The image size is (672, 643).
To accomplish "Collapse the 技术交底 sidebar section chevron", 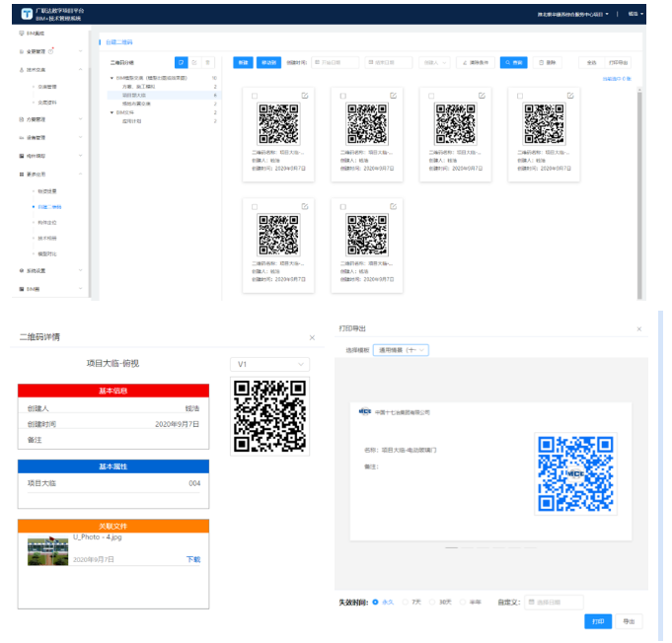I will (81, 69).
